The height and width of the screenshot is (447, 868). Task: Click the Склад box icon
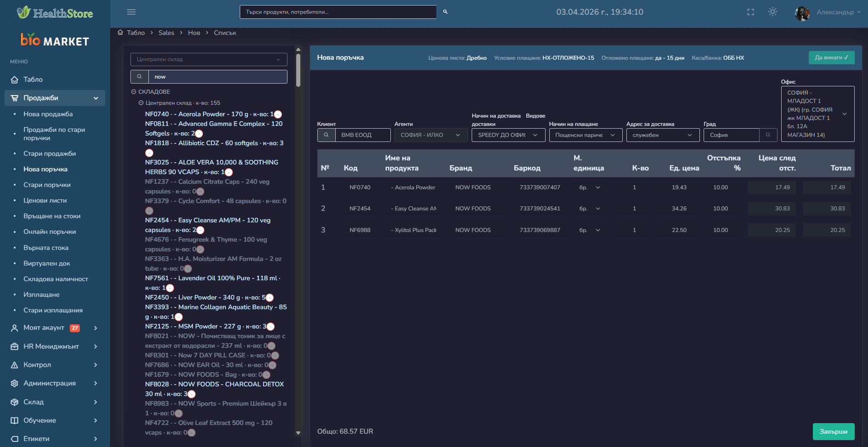[15, 402]
